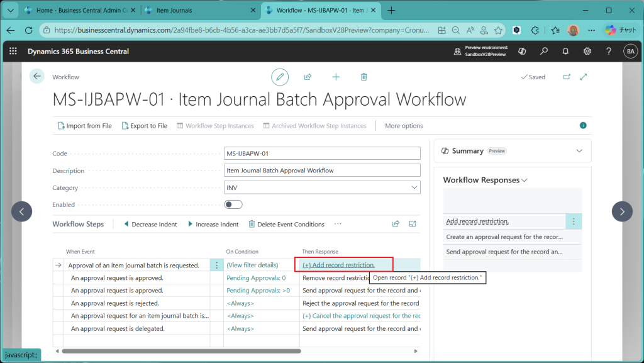The width and height of the screenshot is (644, 363).
Task: Click the pencil edit icon
Action: coord(280,77)
